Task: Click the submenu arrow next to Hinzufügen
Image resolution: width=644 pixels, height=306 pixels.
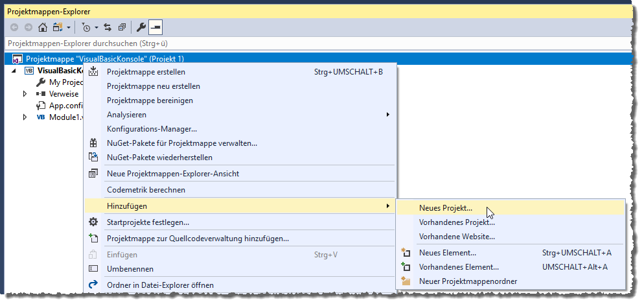Action: pos(387,206)
